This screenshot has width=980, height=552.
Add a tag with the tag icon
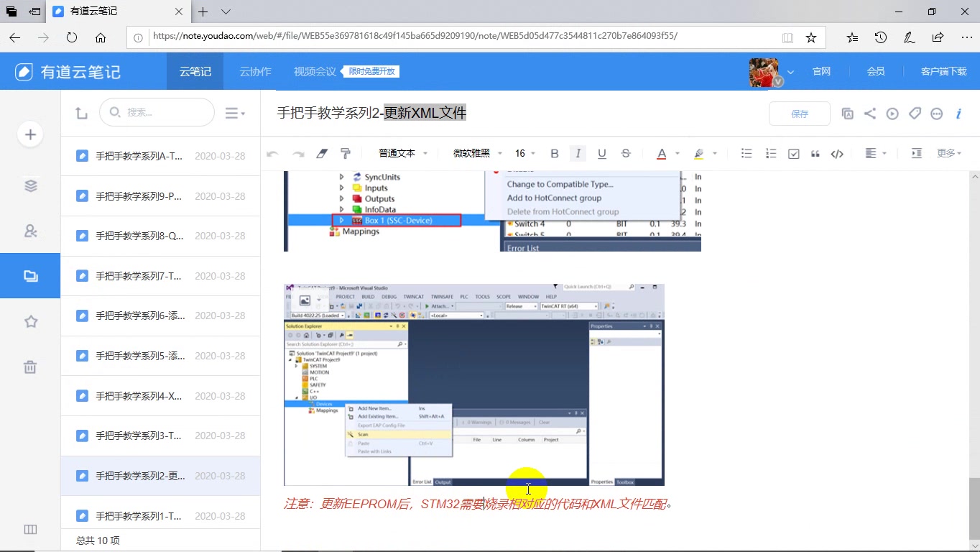point(915,114)
